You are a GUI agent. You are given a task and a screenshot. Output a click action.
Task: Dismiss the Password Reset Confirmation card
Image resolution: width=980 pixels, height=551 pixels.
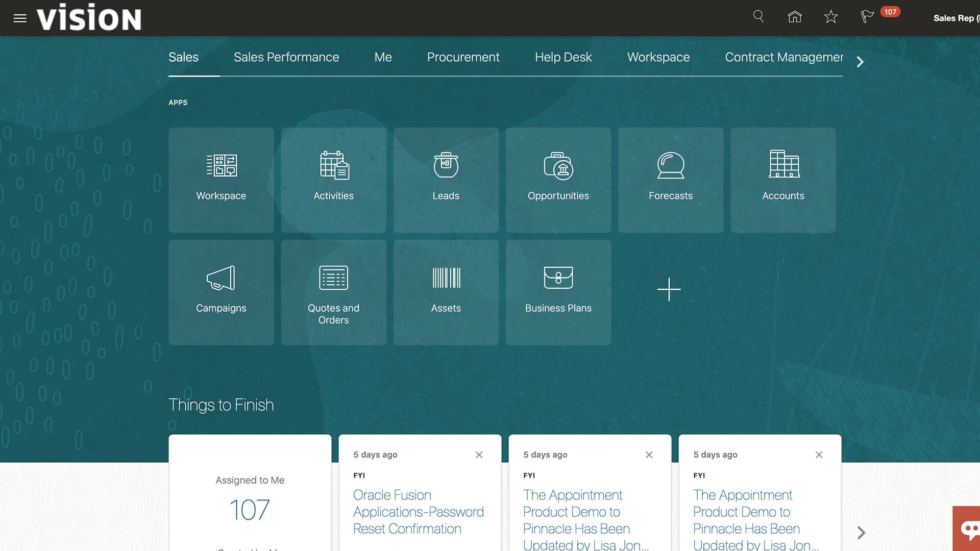[x=479, y=455]
